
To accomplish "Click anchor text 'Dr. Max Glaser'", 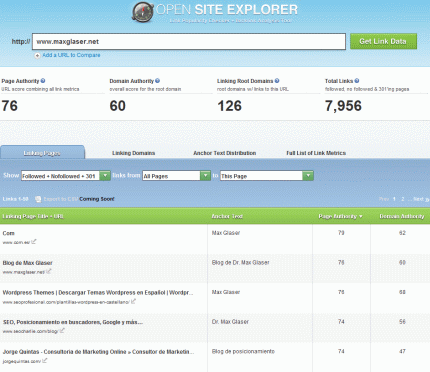I will coord(230,322).
